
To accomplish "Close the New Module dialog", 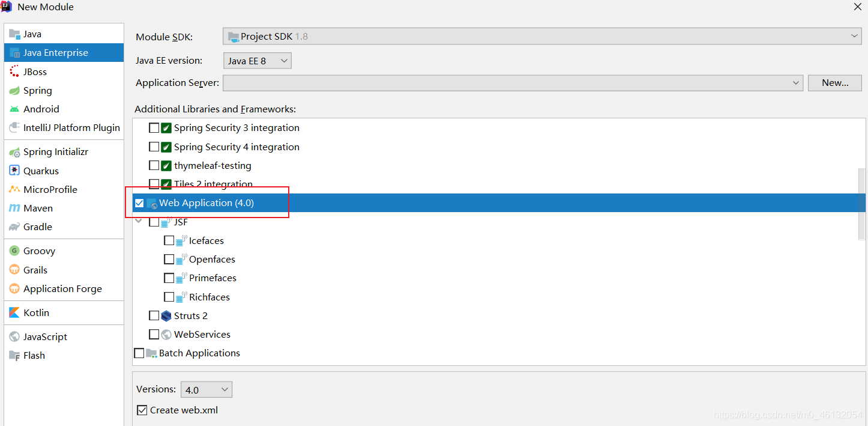I will tap(858, 7).
